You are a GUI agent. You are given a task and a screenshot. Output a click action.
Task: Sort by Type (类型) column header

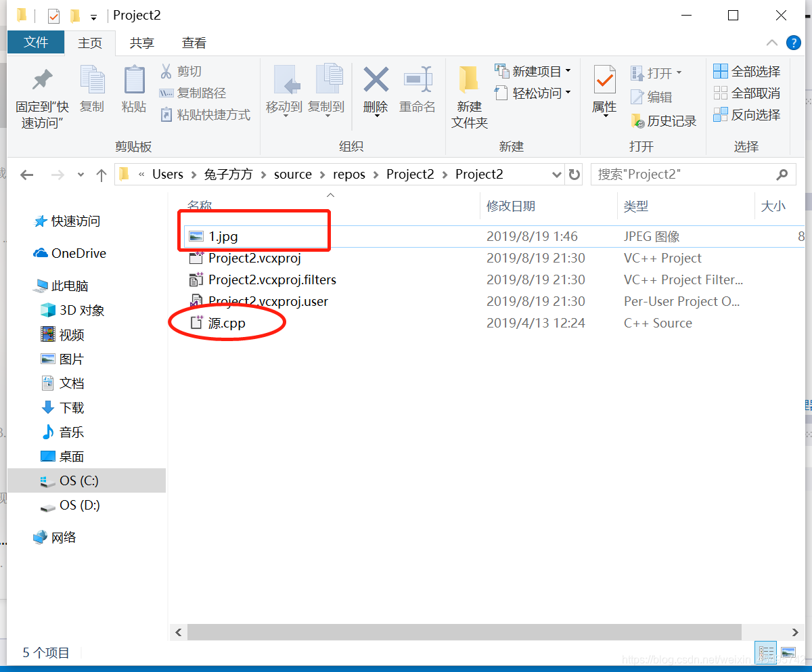pyautogui.click(x=635, y=206)
